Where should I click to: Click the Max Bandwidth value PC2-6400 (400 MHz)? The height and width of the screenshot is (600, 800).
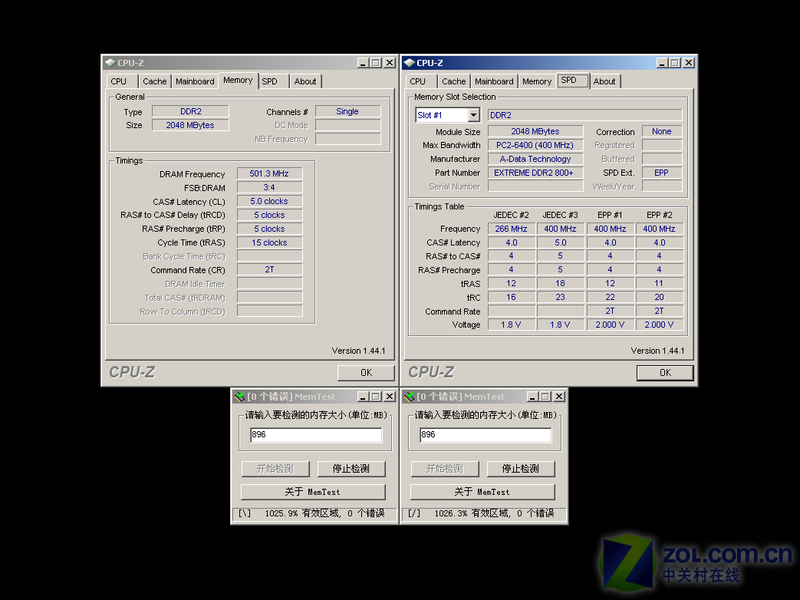point(535,145)
